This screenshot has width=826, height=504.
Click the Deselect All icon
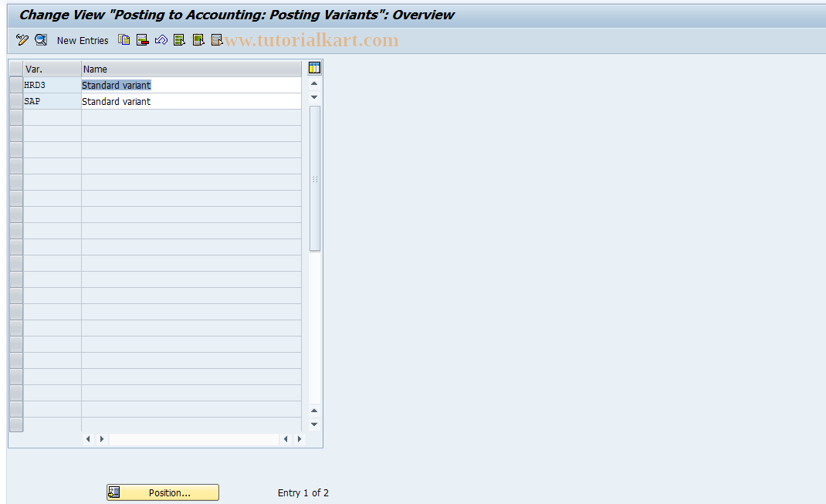[x=216, y=40]
